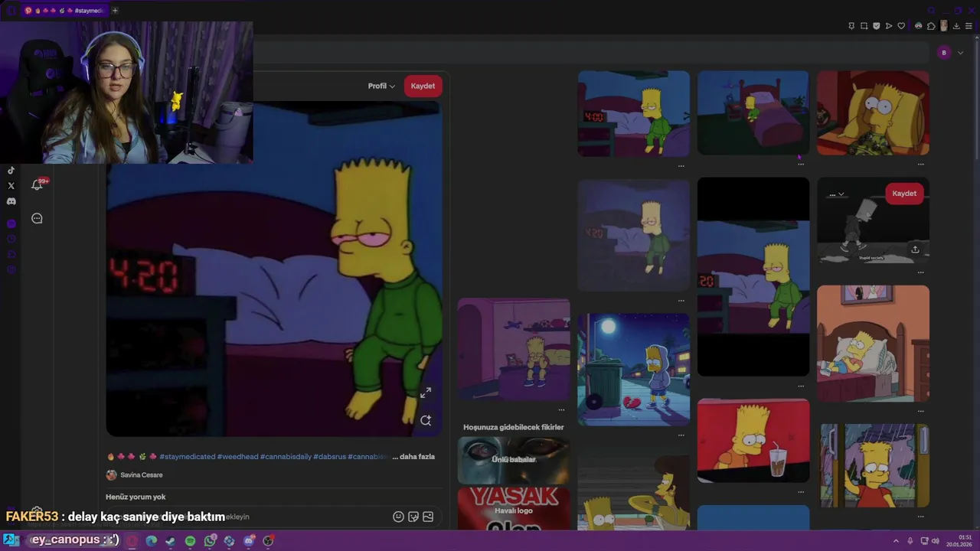Screen dimensions: 980x551
Task: Select the #staymedicated Pinterest tab
Action: tap(64, 11)
